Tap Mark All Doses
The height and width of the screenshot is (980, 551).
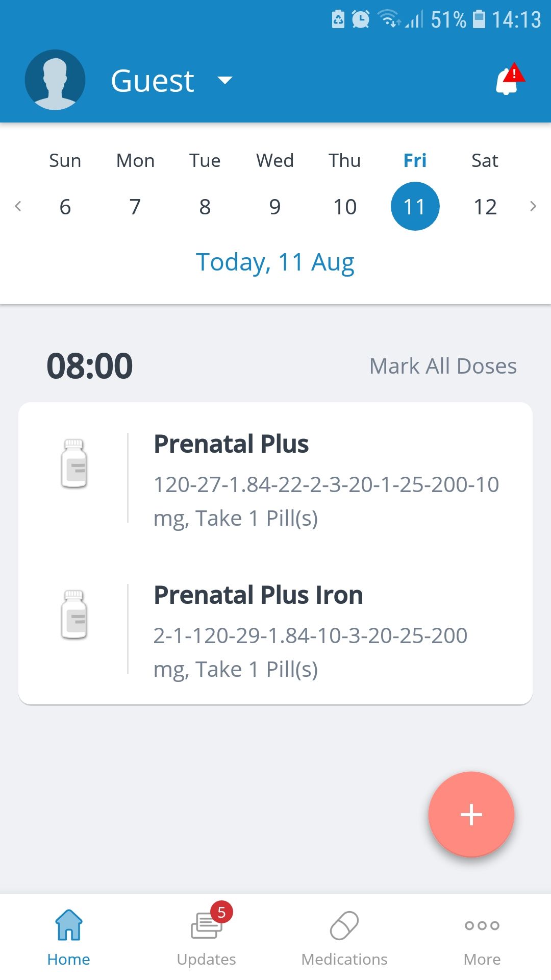coord(443,366)
